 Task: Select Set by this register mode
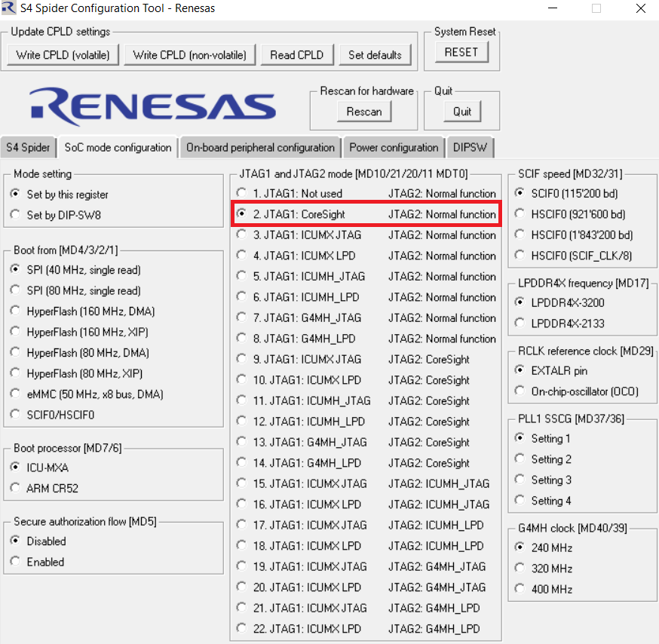[60, 195]
